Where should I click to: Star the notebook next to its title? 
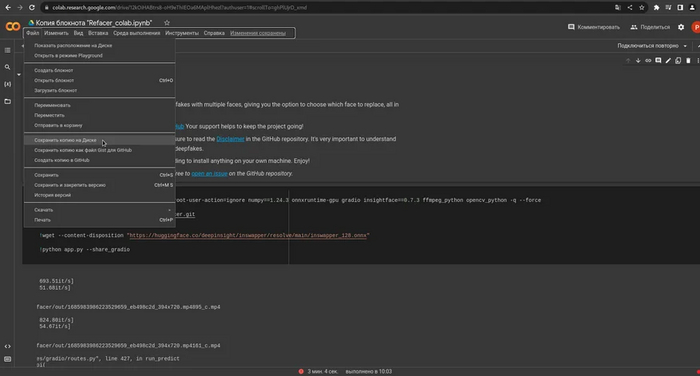click(167, 23)
